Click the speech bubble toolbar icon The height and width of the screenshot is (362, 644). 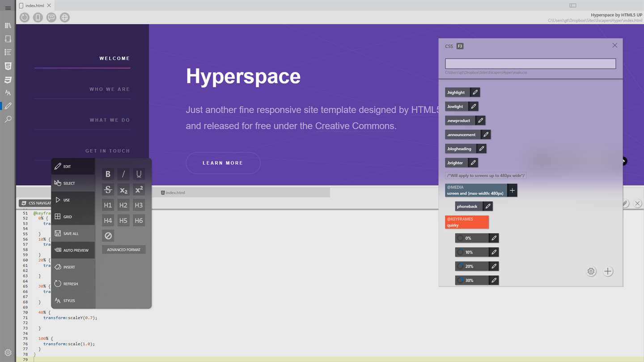pos(51,17)
